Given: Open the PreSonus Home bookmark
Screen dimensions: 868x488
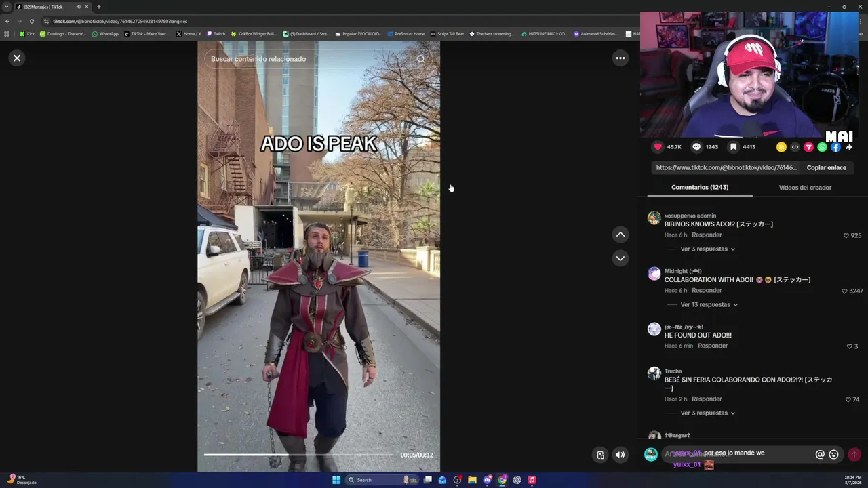Looking at the screenshot, I should pyautogui.click(x=406, y=34).
